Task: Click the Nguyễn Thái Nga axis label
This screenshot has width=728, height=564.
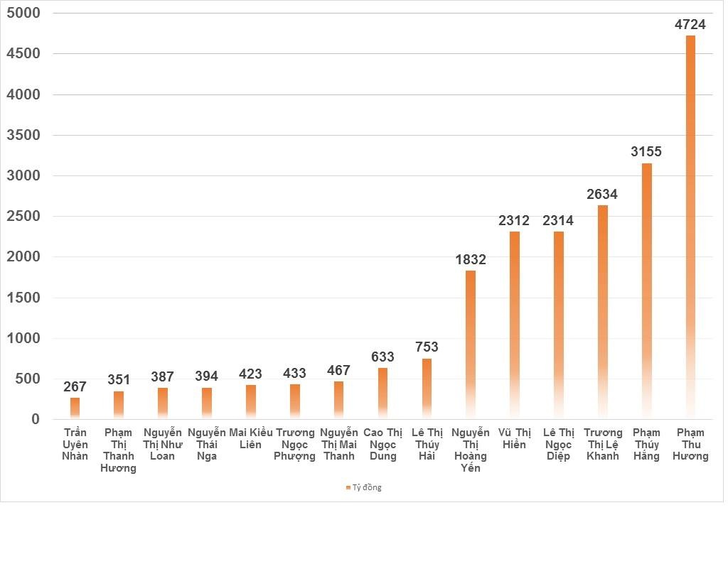Action: [x=207, y=444]
